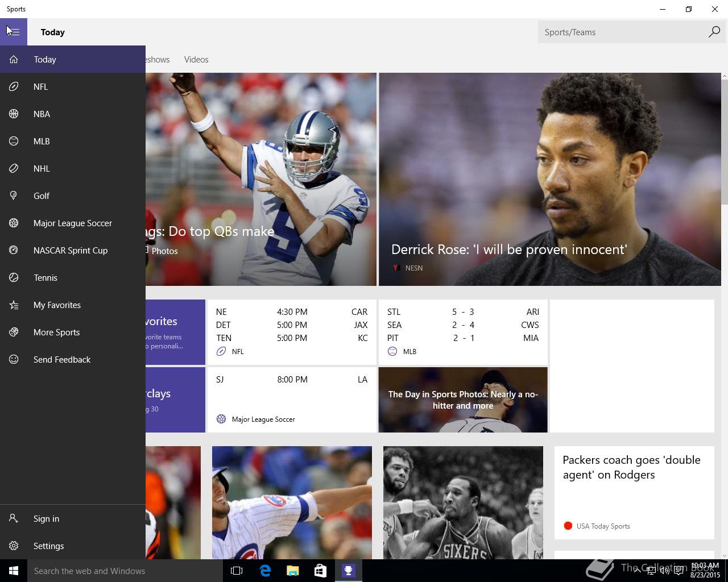Select the TEN vs KC 5:00 PM game
The width and height of the screenshot is (728, 582).
(292, 338)
